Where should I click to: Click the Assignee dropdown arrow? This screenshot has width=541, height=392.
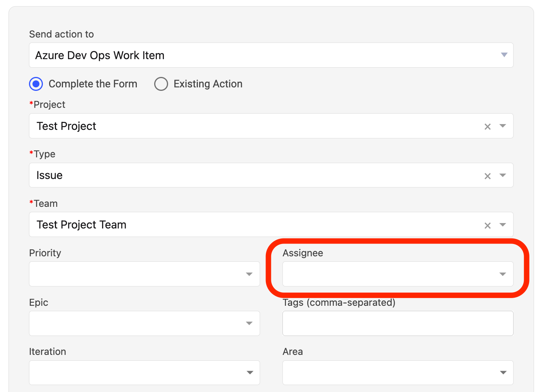point(503,274)
